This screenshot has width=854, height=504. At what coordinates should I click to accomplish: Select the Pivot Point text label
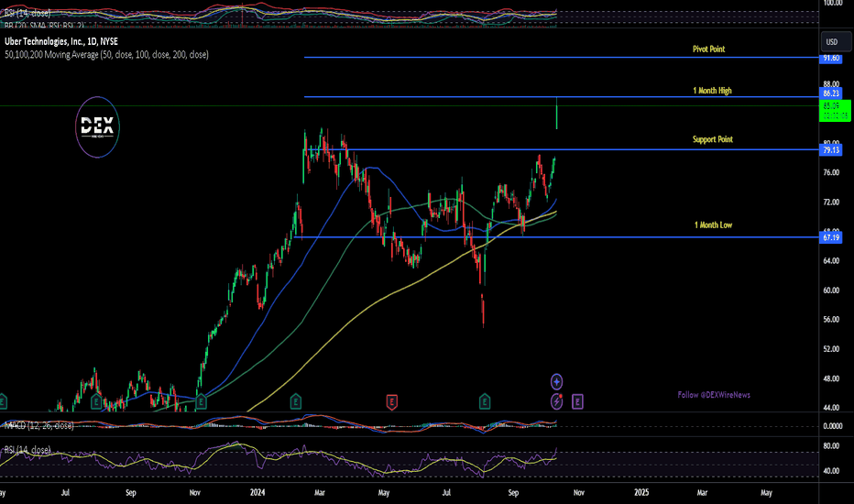708,49
